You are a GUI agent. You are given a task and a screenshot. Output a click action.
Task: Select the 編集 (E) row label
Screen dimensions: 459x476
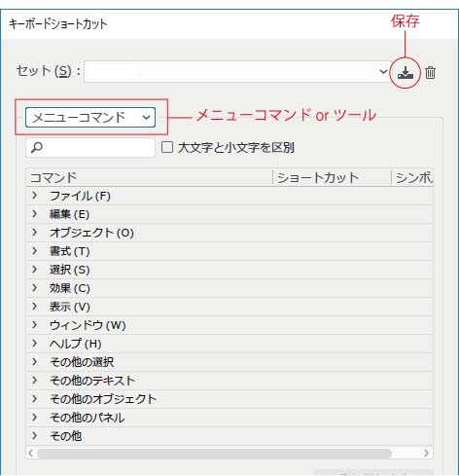pos(69,214)
